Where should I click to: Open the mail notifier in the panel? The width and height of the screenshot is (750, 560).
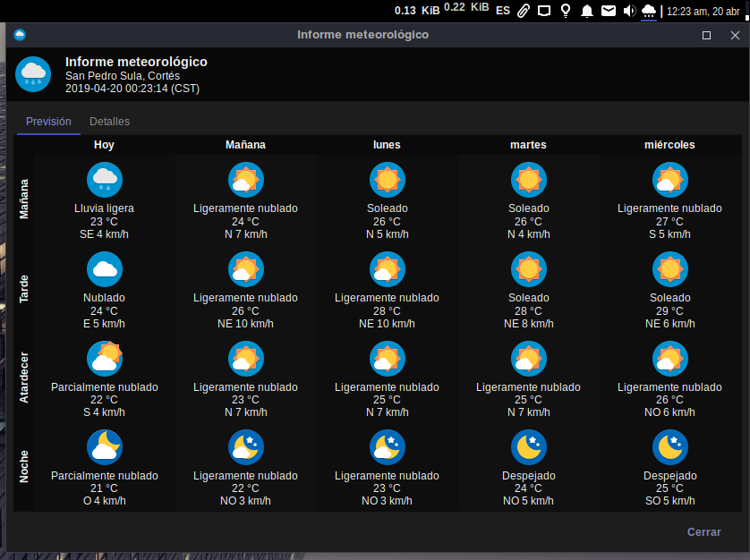point(609,11)
